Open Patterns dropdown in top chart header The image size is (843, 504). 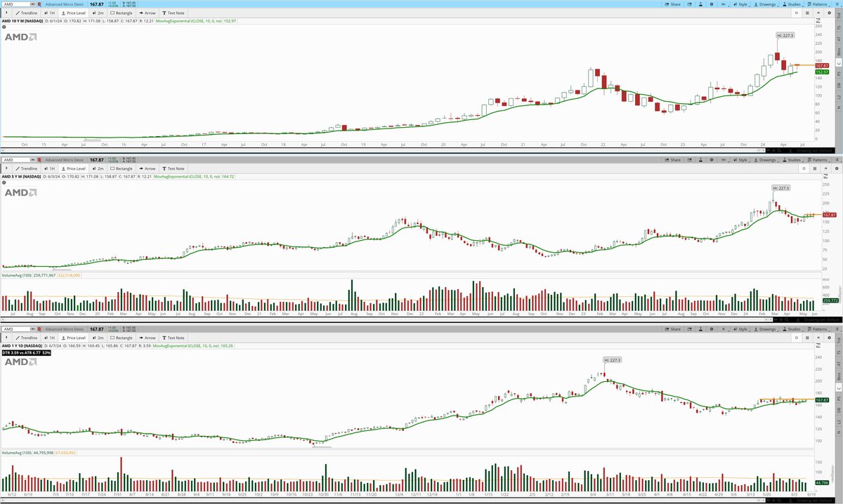click(819, 4)
